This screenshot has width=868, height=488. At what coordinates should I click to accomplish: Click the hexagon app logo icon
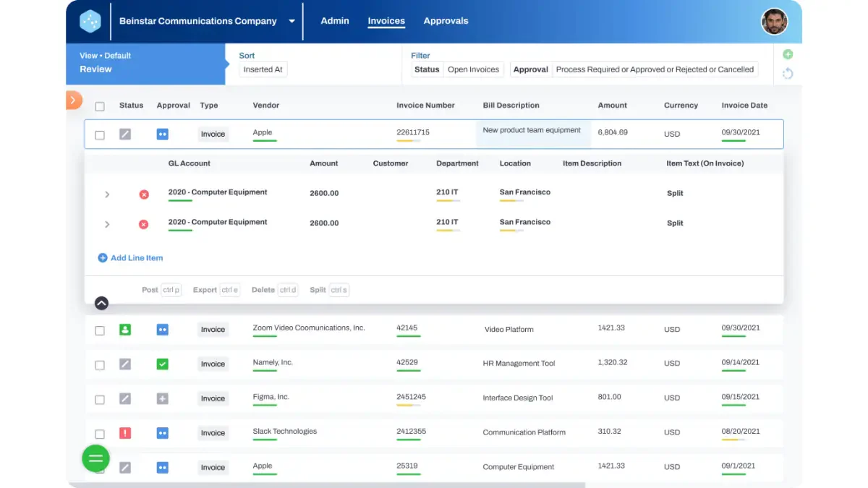90,22
